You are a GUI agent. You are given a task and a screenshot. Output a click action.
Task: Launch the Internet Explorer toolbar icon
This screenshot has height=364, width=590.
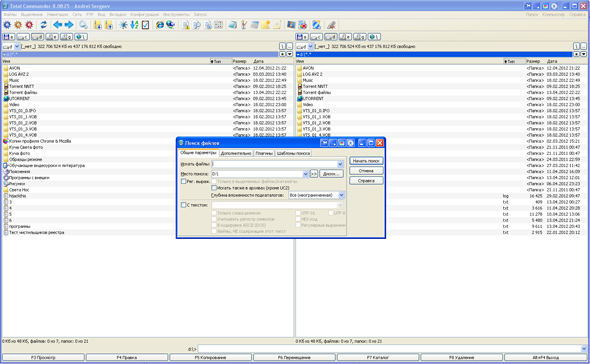160,25
